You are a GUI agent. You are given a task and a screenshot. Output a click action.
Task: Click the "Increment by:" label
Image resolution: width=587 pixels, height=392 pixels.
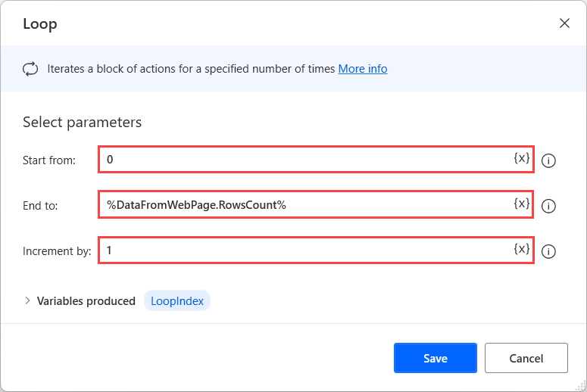57,251
